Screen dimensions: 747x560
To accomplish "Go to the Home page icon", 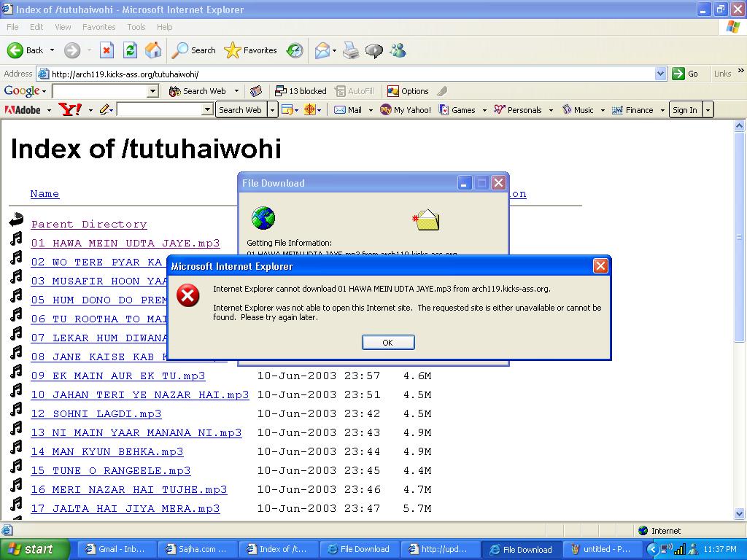I will click(x=153, y=50).
